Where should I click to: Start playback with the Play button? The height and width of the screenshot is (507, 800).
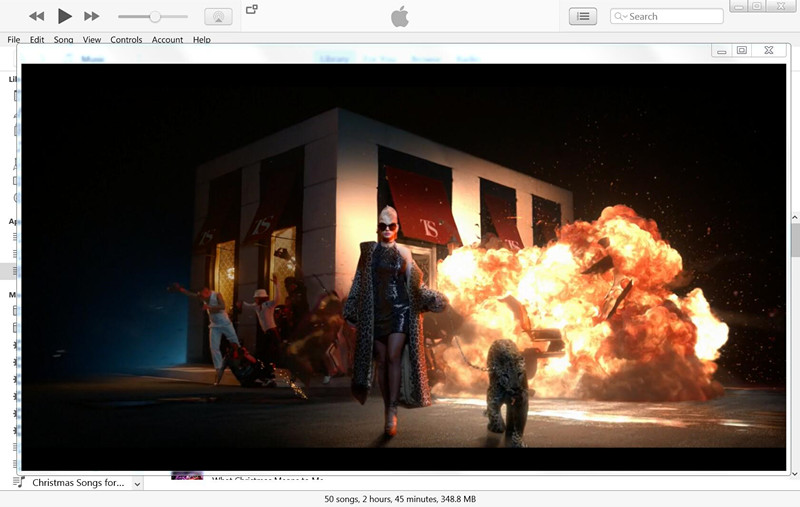[x=64, y=16]
